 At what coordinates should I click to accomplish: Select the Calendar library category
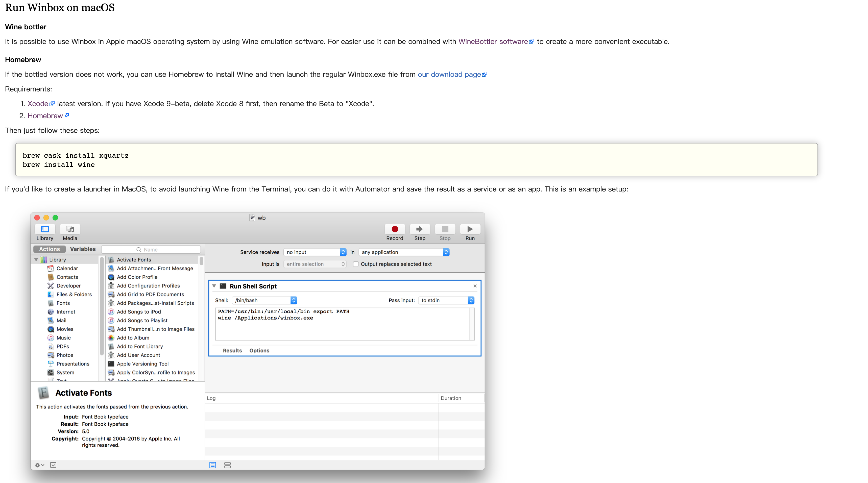[67, 268]
